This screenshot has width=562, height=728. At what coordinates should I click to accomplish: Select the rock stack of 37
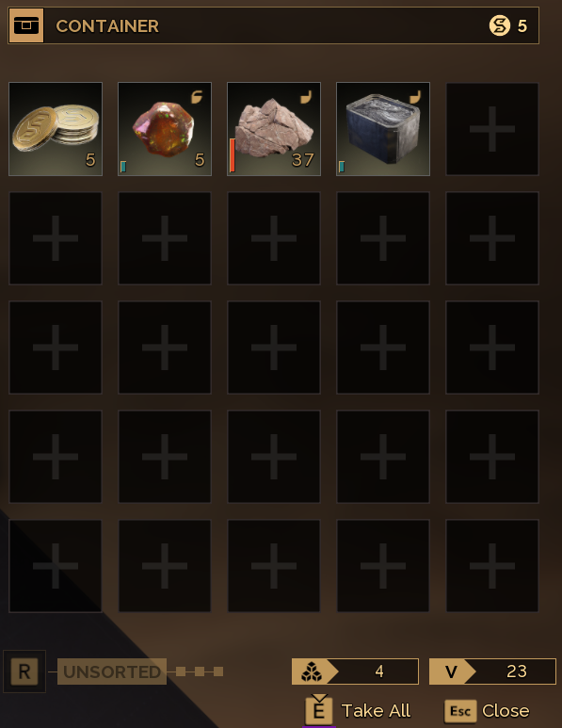tap(274, 129)
